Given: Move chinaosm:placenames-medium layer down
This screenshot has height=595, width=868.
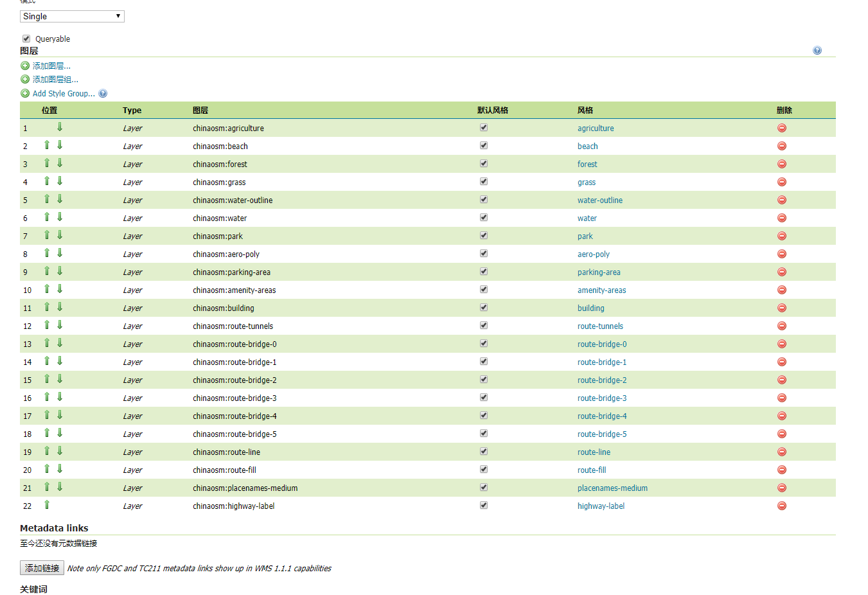Looking at the screenshot, I should coord(60,487).
